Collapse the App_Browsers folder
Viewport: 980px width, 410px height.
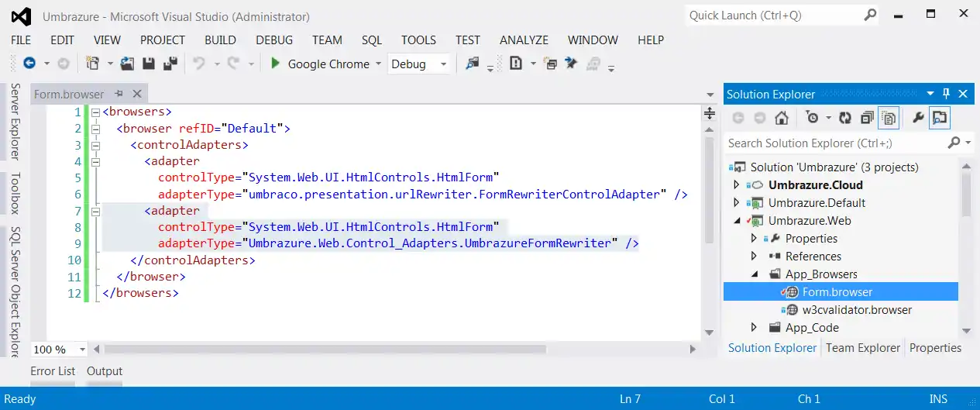coord(754,274)
